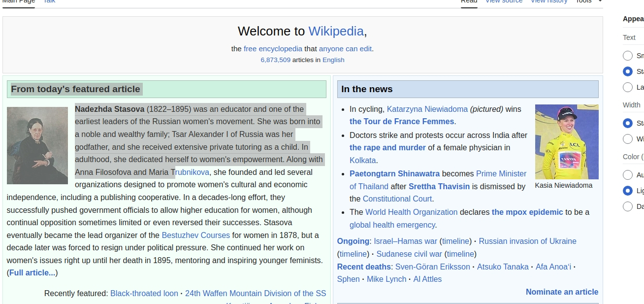Open the Constitutional Court link
This screenshot has height=304, width=644.
(397, 199)
